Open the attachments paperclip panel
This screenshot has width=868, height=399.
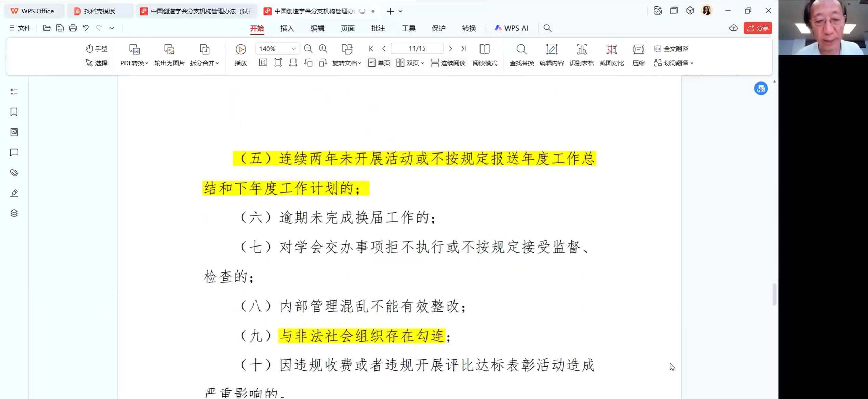tap(14, 173)
